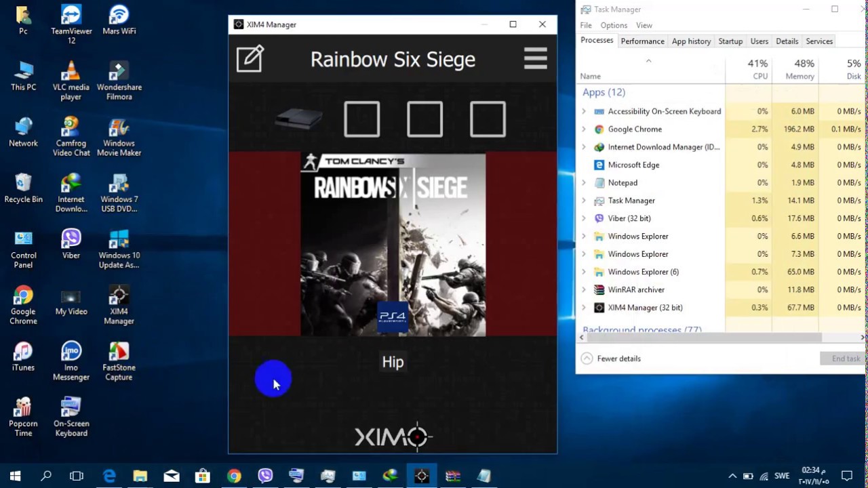Click the SWE language indicator in tray

[x=781, y=476]
